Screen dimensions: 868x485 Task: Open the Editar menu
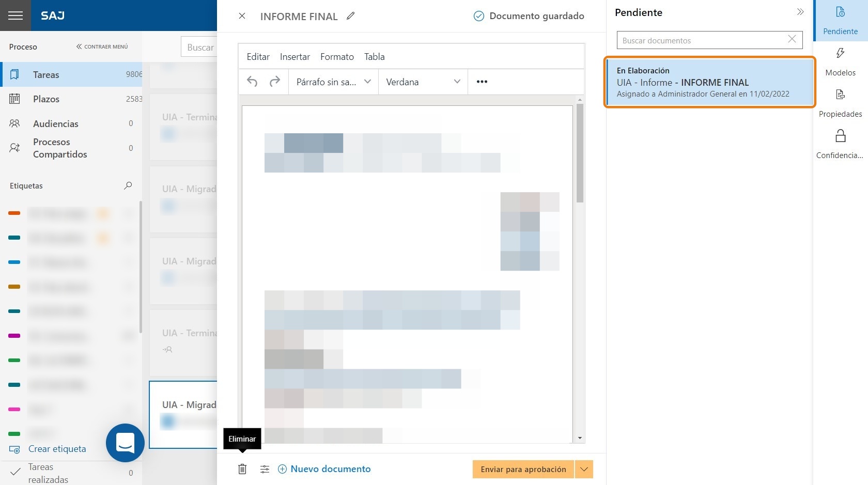pos(258,57)
